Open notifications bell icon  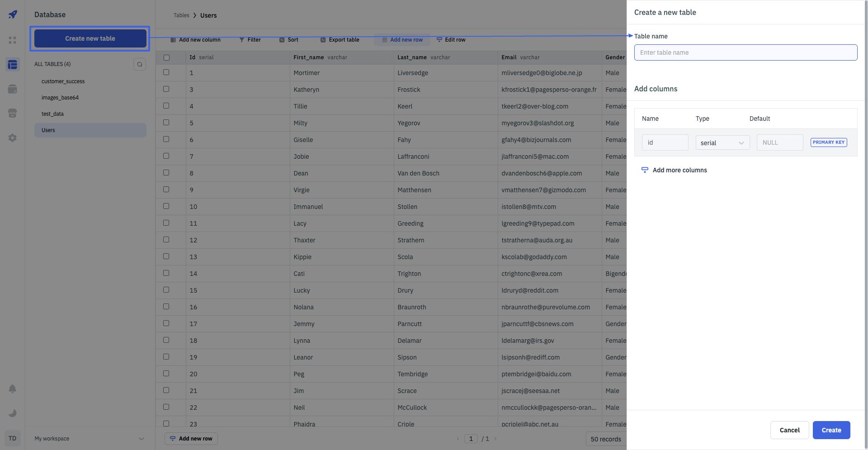pyautogui.click(x=13, y=389)
